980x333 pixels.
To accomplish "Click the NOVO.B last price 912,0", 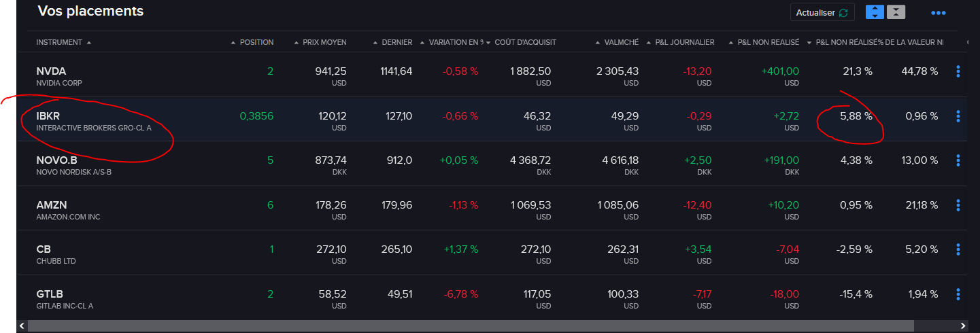I will (399, 160).
